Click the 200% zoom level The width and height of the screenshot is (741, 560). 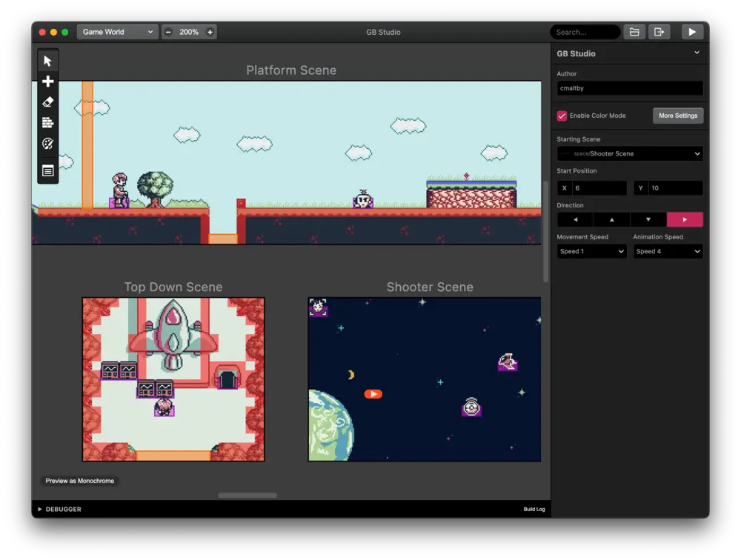pos(189,32)
